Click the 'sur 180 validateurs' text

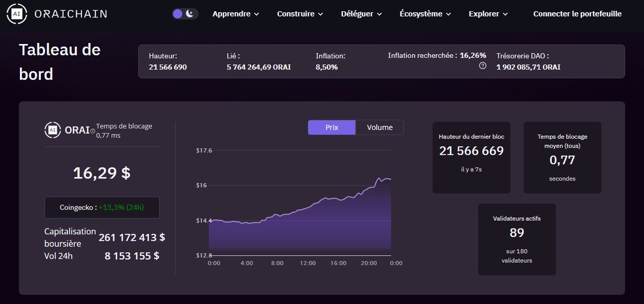point(517,256)
